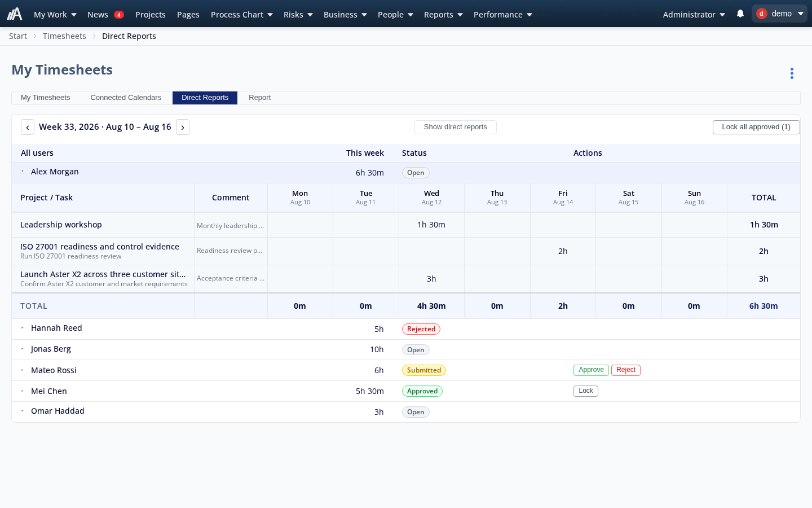The image size is (812, 508).
Task: Reject Mateo Rossi's timesheet
Action: click(x=626, y=370)
